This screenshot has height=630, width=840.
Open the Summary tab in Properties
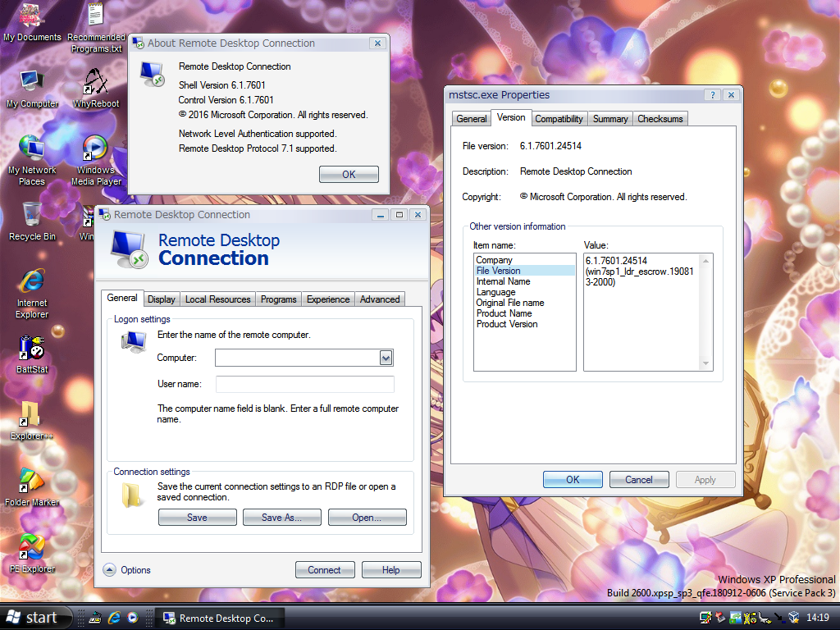610,118
